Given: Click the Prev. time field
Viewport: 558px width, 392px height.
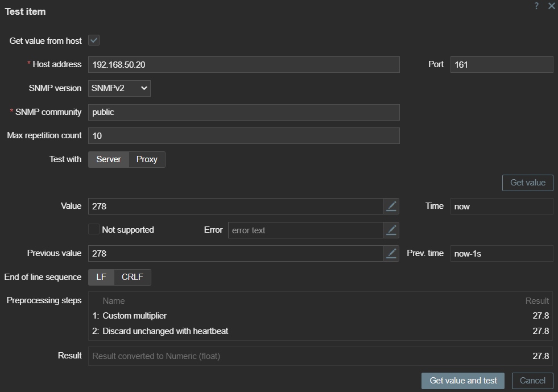Looking at the screenshot, I should [x=501, y=254].
